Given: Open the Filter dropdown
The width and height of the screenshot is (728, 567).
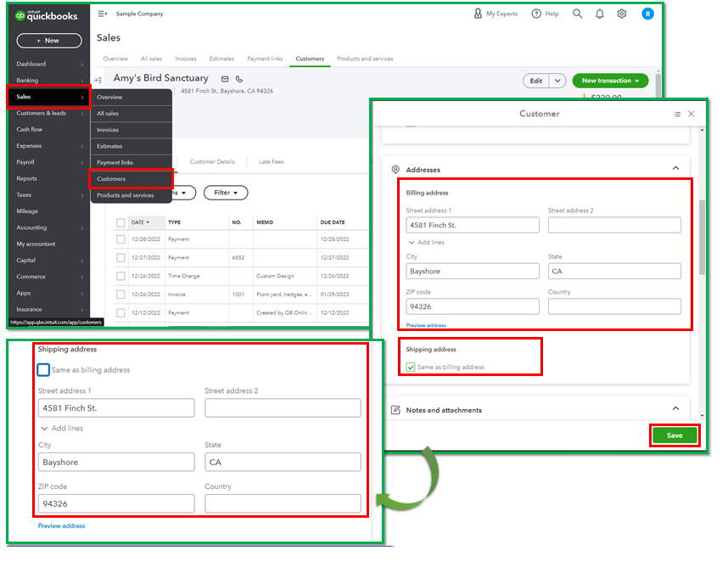Looking at the screenshot, I should [x=226, y=193].
